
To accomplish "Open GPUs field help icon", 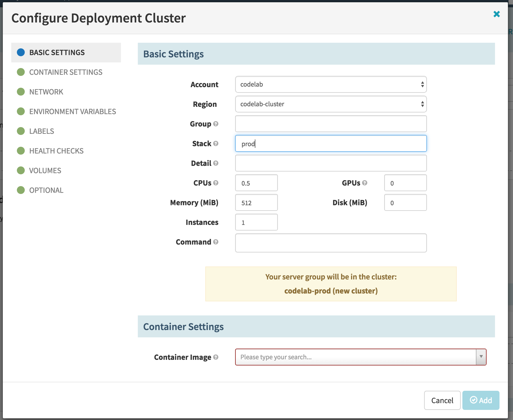I will pos(365,183).
